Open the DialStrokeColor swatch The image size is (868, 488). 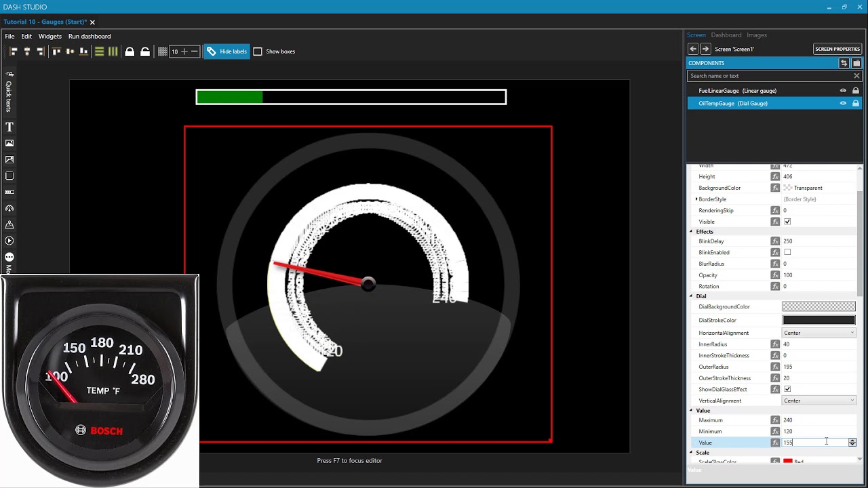819,320
